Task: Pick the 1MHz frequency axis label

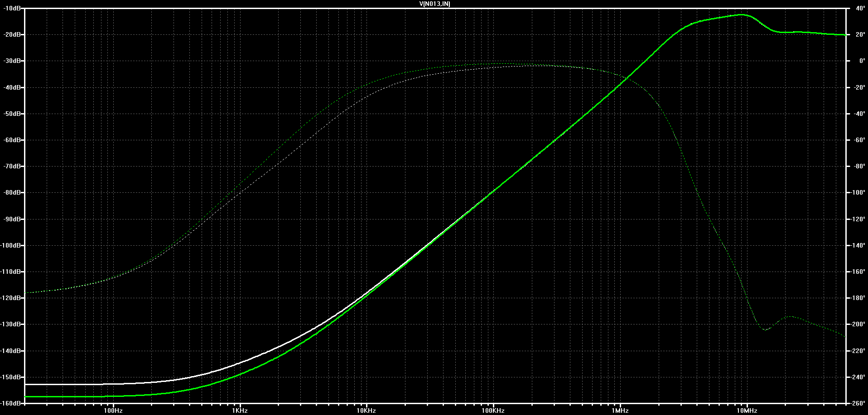Action: point(620,411)
